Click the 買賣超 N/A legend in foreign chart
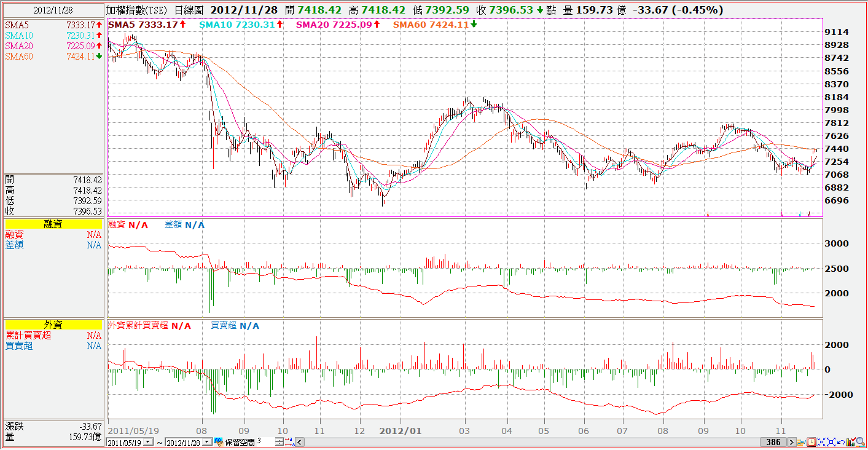868x450 pixels. tap(235, 325)
